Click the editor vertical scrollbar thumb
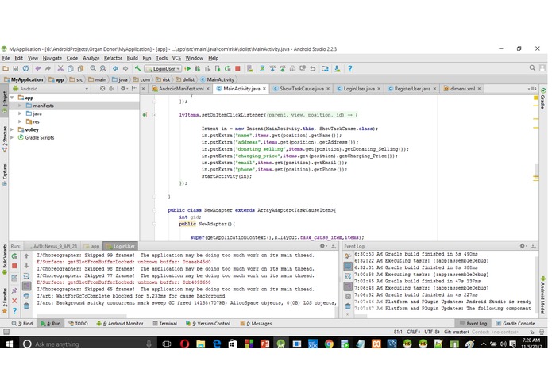 pos(536,170)
